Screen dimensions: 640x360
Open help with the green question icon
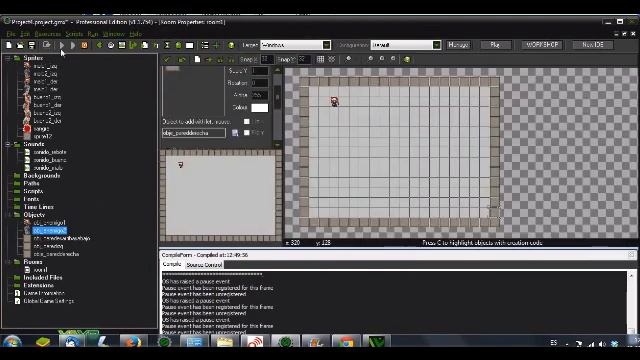(231, 45)
